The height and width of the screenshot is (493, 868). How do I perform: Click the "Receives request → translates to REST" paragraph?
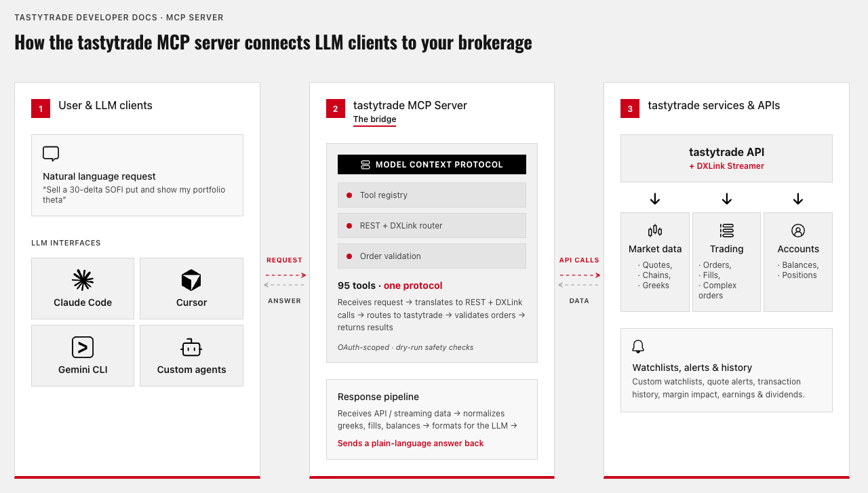point(431,315)
